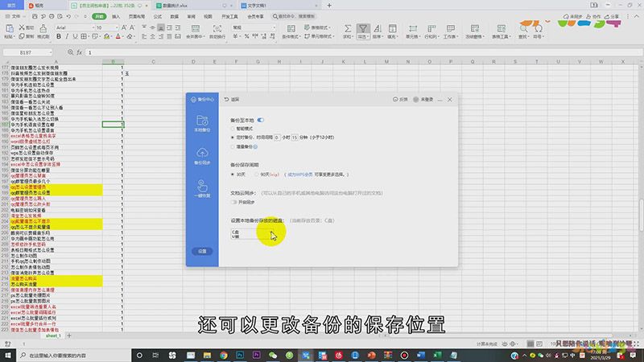Click decrease font size icon
Viewport: 644px width, 362px height.
point(132,27)
